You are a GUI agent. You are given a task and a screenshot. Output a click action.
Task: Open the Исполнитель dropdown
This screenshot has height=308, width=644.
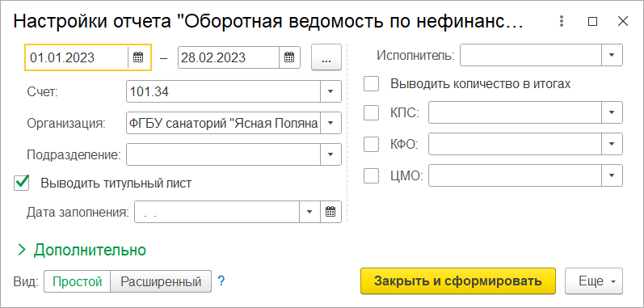pos(612,55)
